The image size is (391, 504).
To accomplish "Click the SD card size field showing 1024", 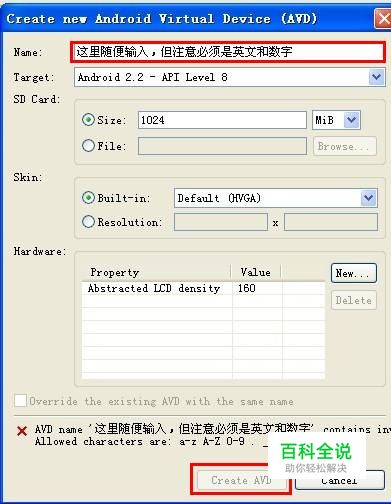I will 222,120.
